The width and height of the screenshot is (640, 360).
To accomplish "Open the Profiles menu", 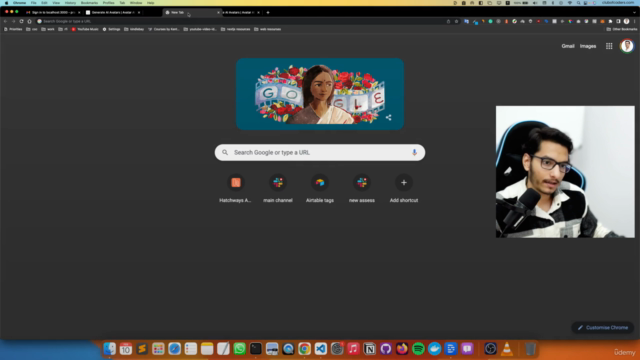I will pyautogui.click(x=109, y=3).
